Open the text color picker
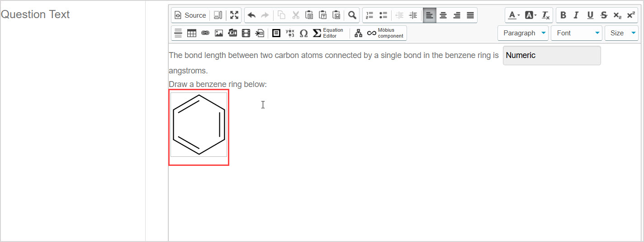644x242 pixels. point(514,15)
